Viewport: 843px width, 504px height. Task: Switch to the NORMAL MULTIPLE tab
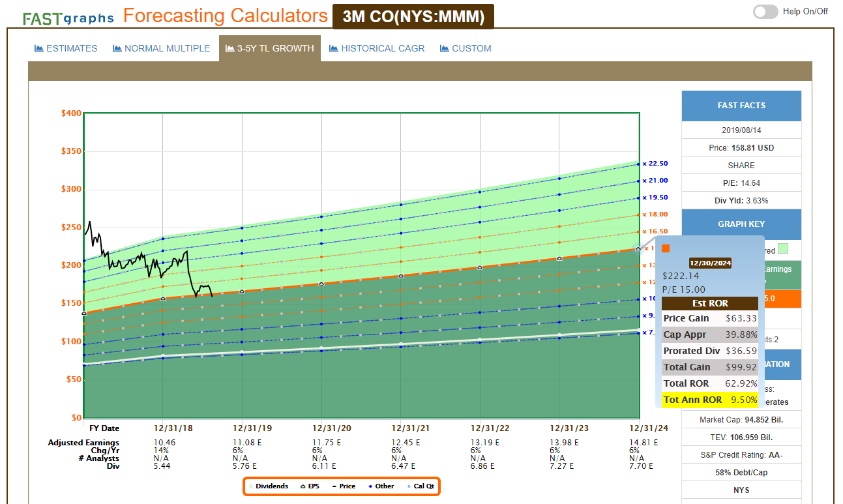(x=161, y=48)
